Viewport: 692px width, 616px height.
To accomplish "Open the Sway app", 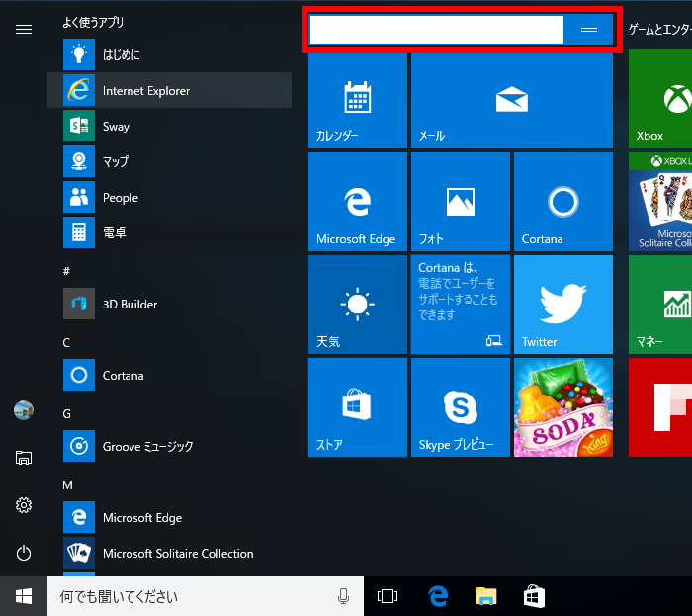I will pyautogui.click(x=169, y=126).
